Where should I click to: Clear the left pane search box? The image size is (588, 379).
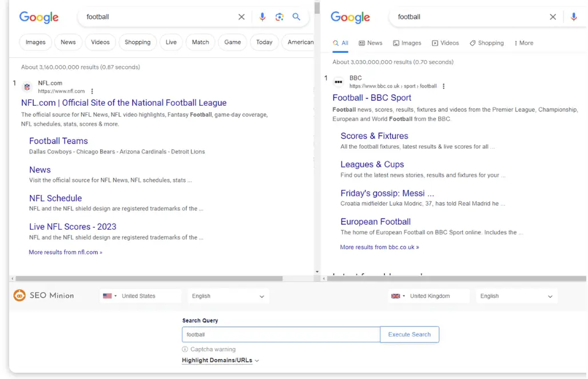[x=241, y=17]
